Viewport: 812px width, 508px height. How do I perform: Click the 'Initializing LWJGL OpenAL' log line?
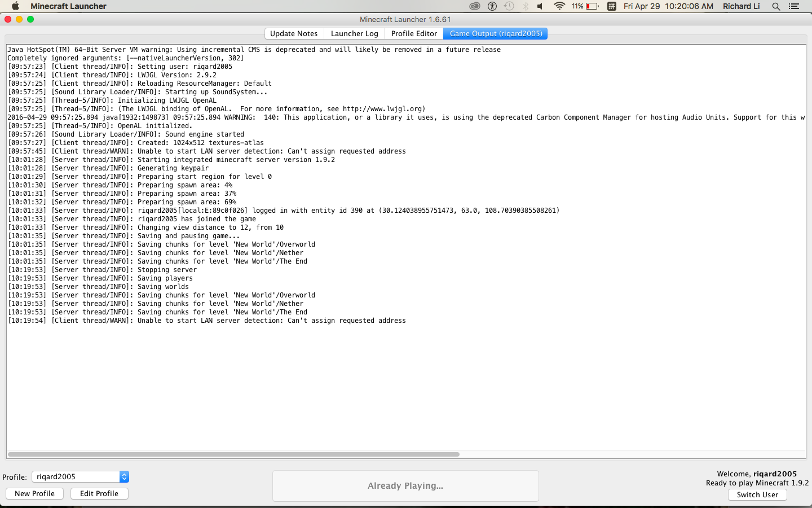[x=112, y=100]
